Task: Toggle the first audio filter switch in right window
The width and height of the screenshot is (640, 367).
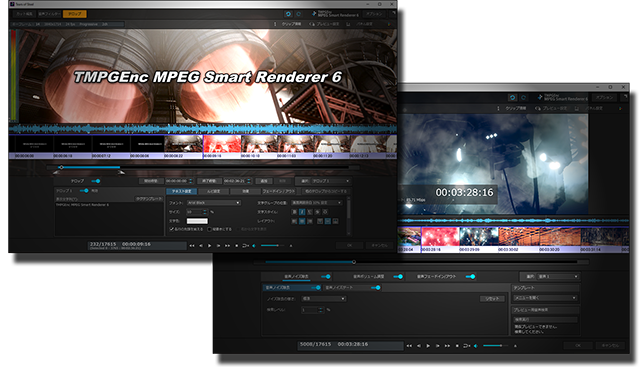Action: click(326, 276)
